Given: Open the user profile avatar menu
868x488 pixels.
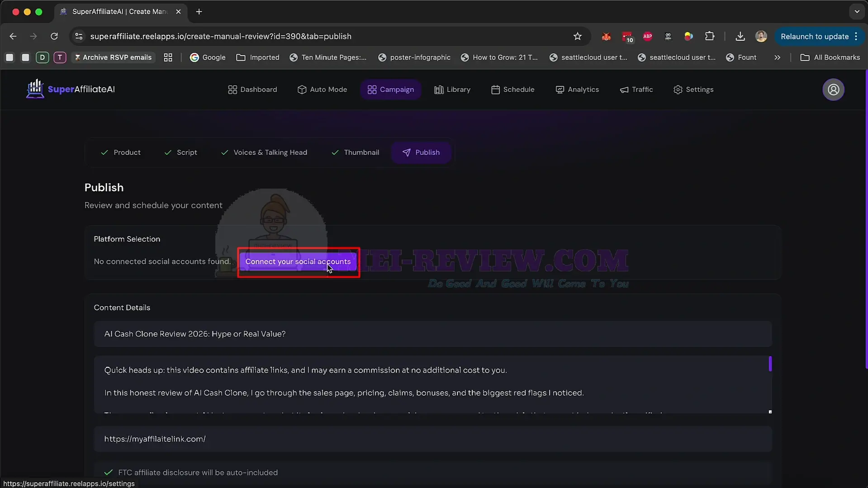Looking at the screenshot, I should pos(833,90).
